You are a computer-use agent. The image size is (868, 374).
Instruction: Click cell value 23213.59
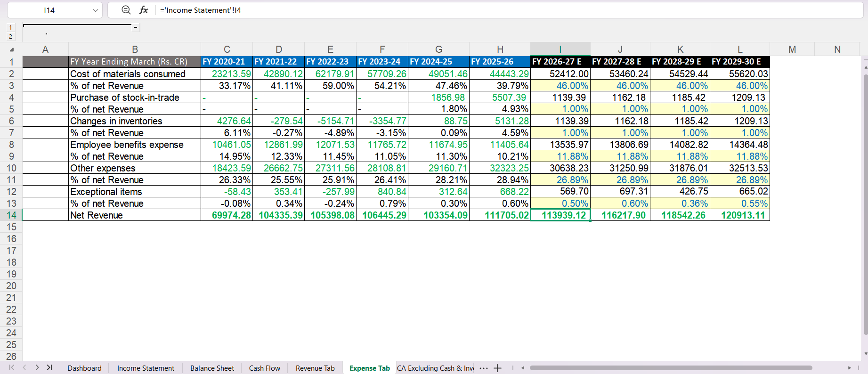pos(227,74)
